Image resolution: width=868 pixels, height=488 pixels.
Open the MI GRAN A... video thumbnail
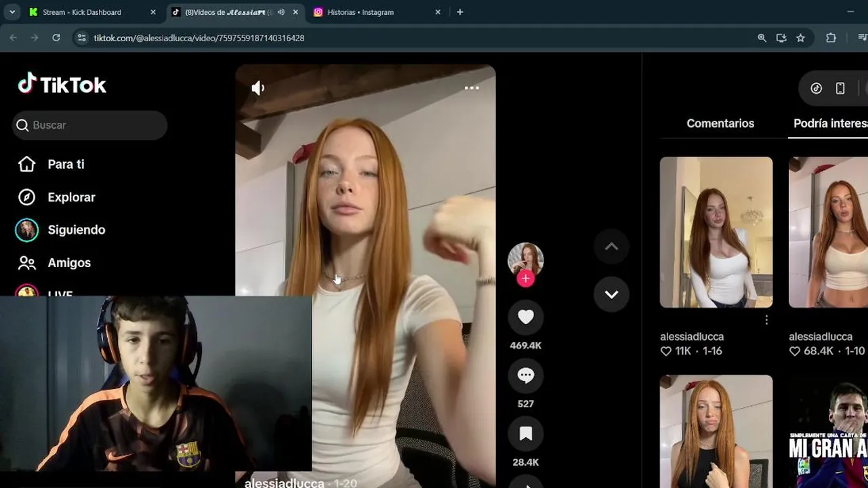pos(828,431)
